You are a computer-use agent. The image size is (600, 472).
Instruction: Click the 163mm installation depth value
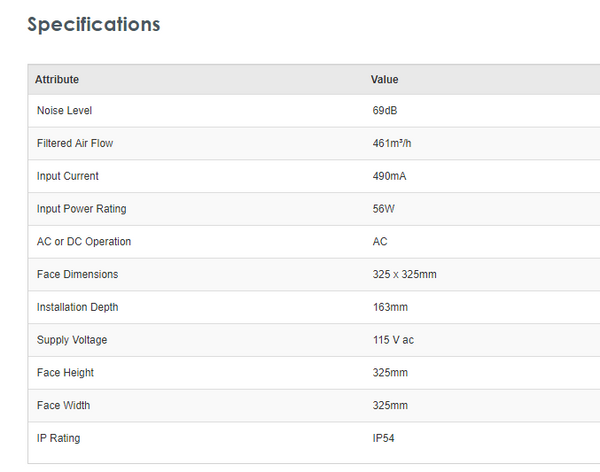point(389,307)
